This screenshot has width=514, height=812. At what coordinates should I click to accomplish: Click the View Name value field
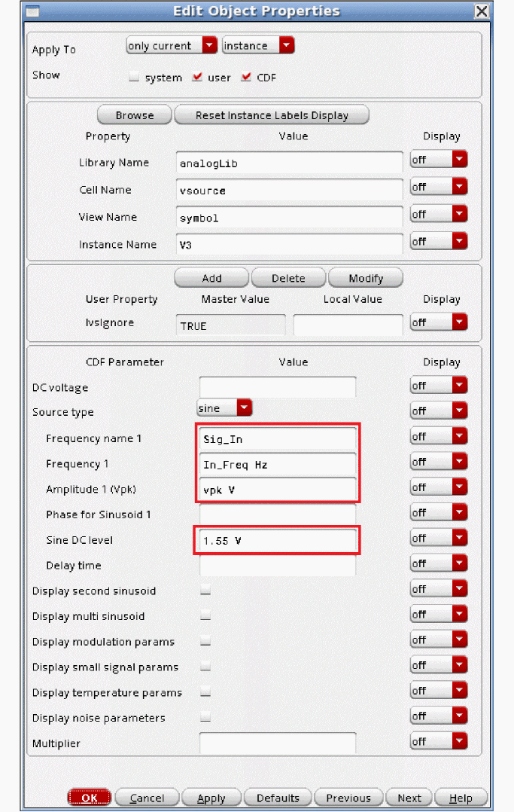click(x=289, y=218)
